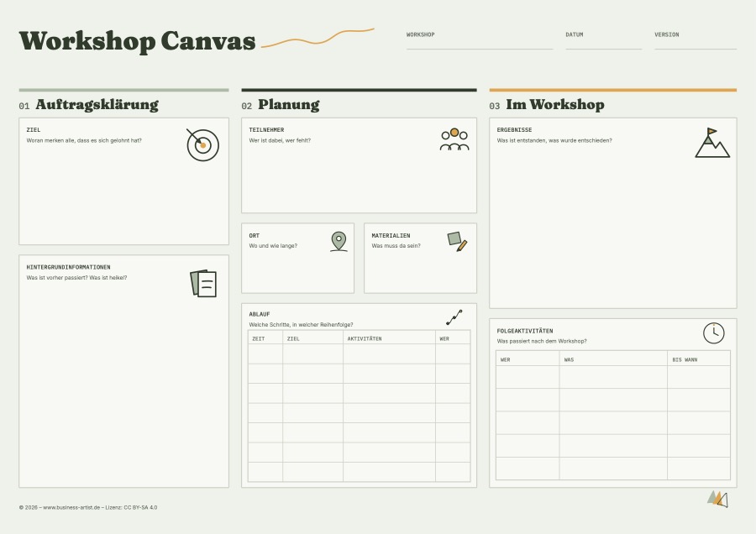This screenshot has width=756, height=534.
Task: Click the FOLGEAKTIVITÄTEN label
Action: pos(524,331)
